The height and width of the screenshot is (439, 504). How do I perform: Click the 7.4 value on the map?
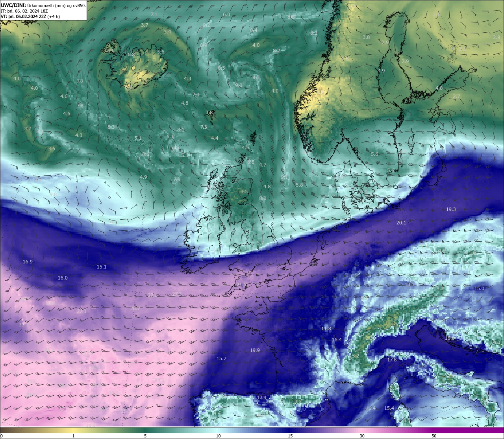pyautogui.click(x=196, y=95)
